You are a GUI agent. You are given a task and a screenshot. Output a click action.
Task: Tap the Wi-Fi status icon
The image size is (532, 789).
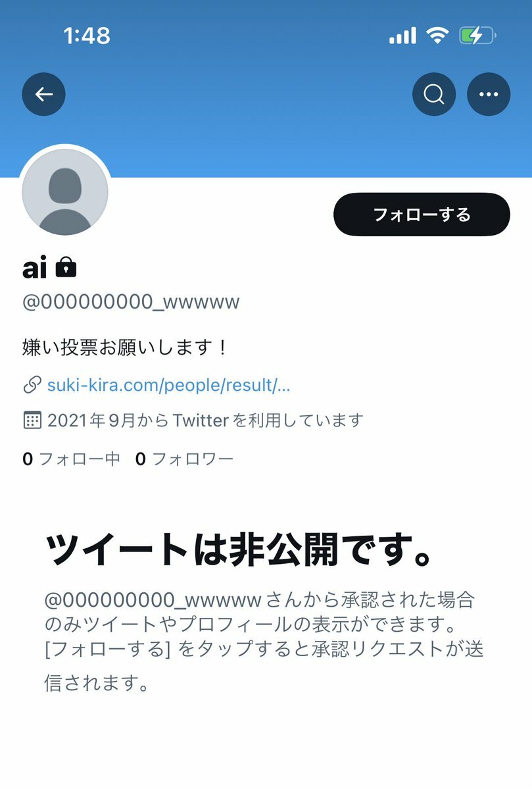(x=437, y=36)
